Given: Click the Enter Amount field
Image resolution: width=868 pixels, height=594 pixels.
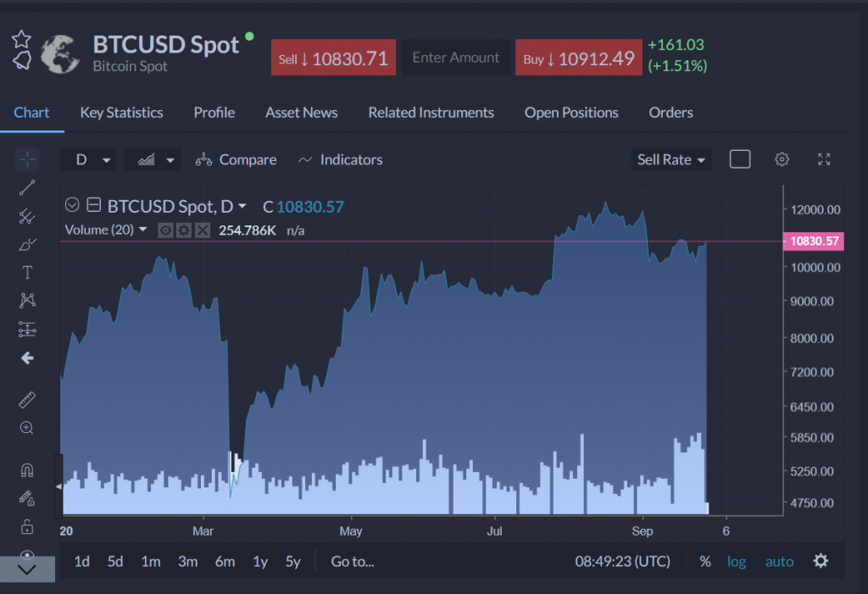Looking at the screenshot, I should [x=455, y=58].
